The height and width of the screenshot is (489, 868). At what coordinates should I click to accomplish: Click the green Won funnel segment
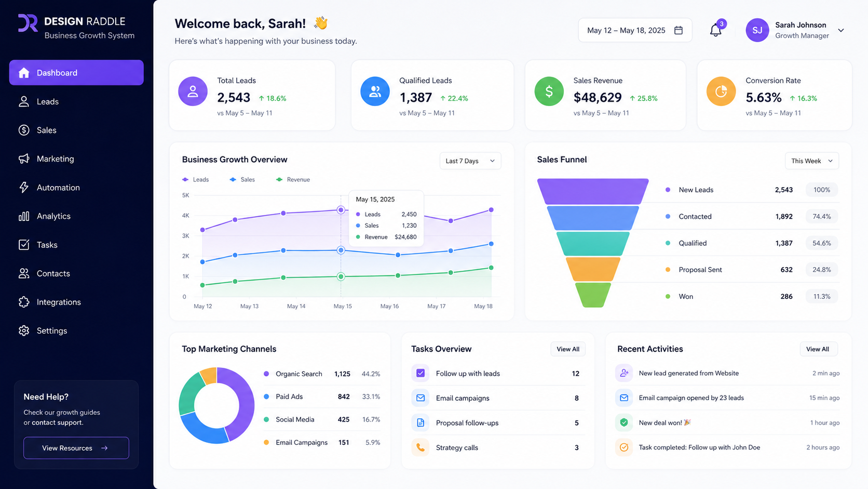pos(593,295)
